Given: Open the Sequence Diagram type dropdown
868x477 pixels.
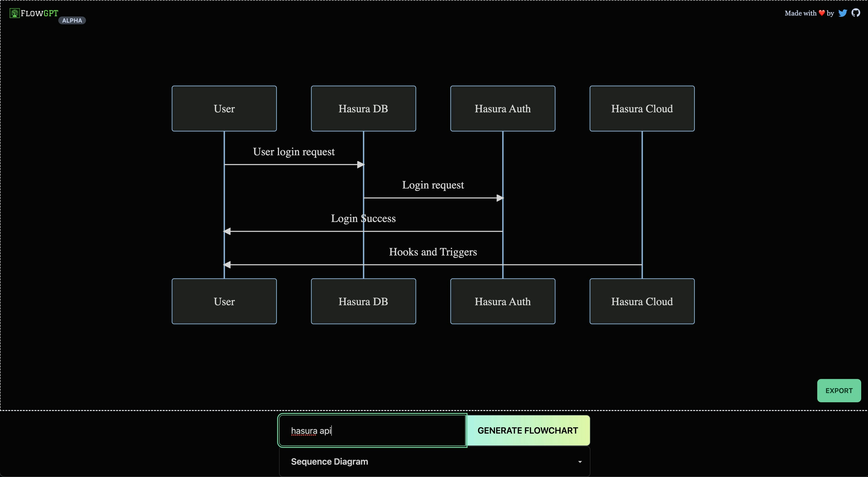Looking at the screenshot, I should click(x=434, y=461).
